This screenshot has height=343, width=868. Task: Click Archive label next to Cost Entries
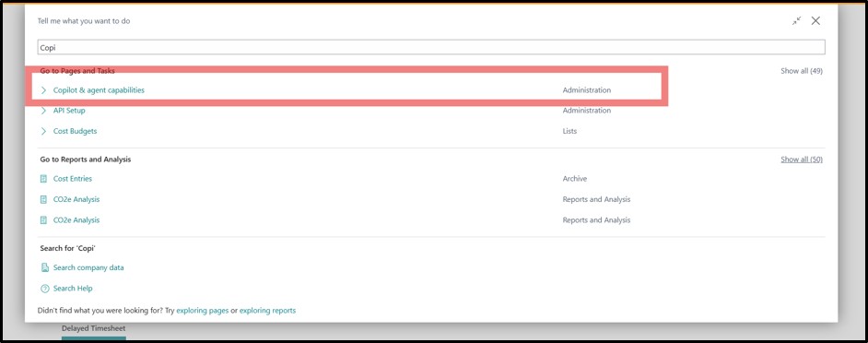point(575,179)
